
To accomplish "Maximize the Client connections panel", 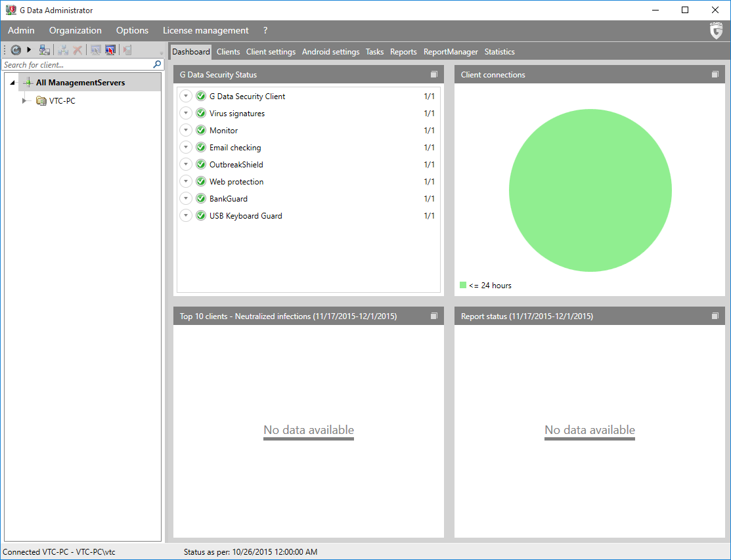I will pyautogui.click(x=715, y=75).
